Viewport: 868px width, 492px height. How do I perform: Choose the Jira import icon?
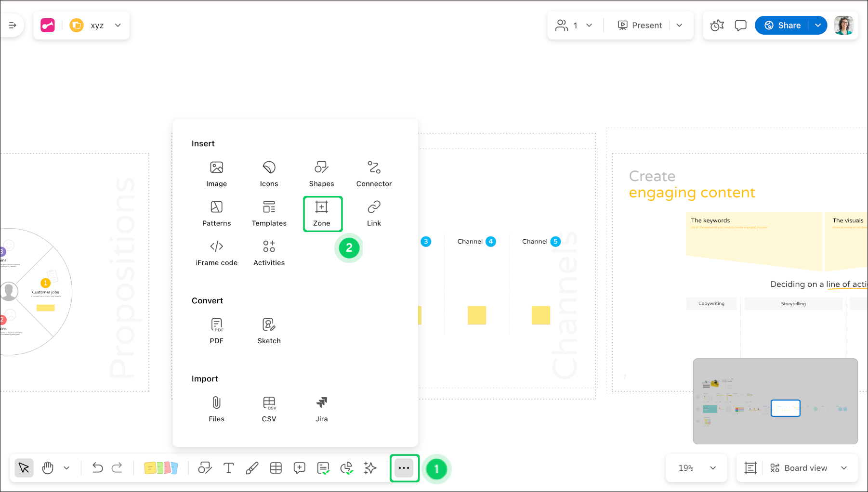coord(321,409)
